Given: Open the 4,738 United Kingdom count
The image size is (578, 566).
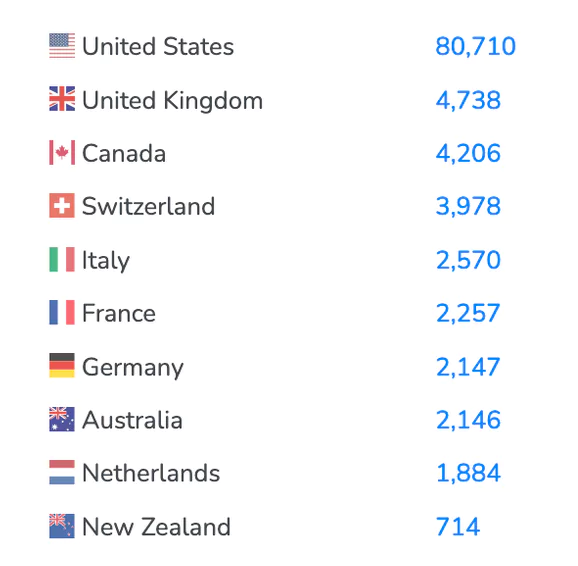Looking at the screenshot, I should point(468,100).
